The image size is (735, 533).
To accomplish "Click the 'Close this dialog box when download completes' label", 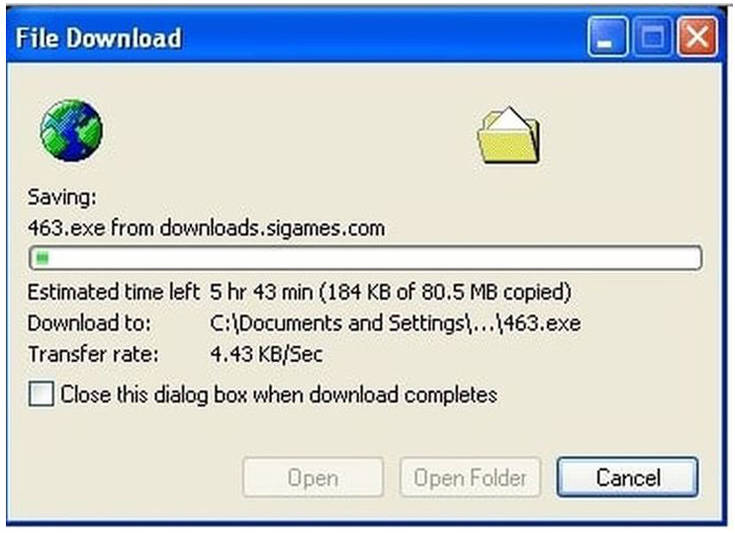I will tap(279, 395).
